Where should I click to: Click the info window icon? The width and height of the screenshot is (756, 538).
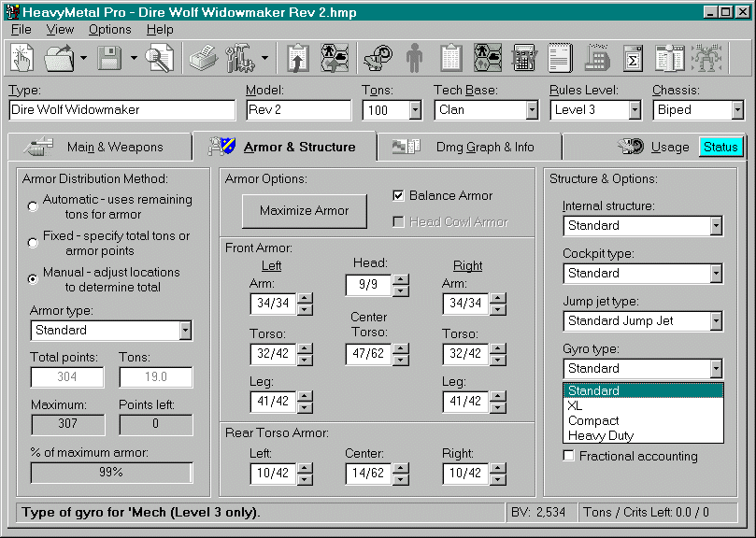point(669,58)
